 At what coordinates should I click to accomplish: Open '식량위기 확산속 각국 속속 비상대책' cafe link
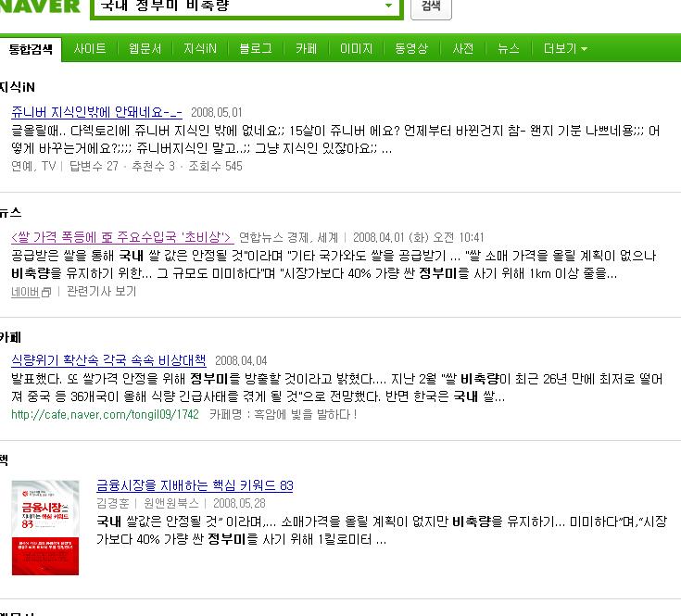pyautogui.click(x=108, y=360)
